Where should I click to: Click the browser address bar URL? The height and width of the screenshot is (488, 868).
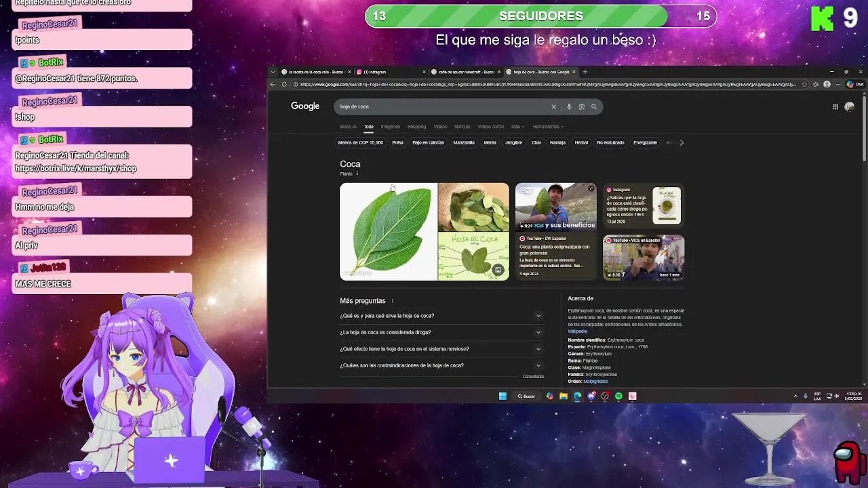pyautogui.click(x=548, y=84)
